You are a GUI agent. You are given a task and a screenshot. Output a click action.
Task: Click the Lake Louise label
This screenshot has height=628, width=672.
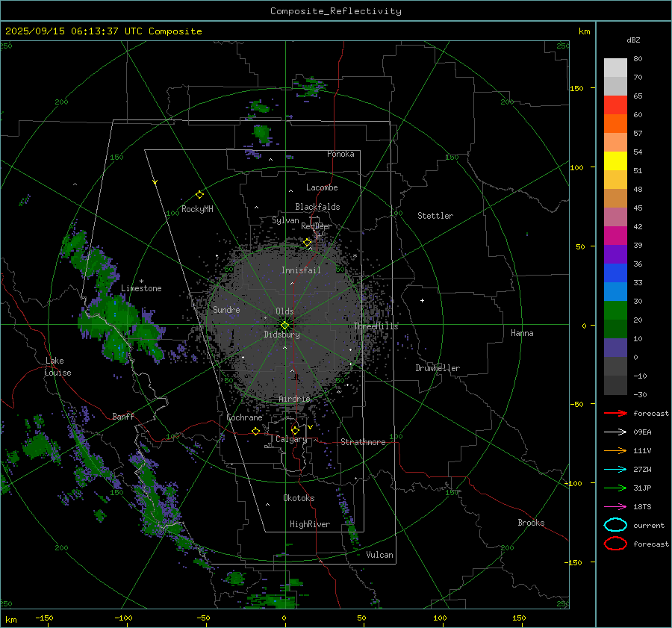pos(57,367)
